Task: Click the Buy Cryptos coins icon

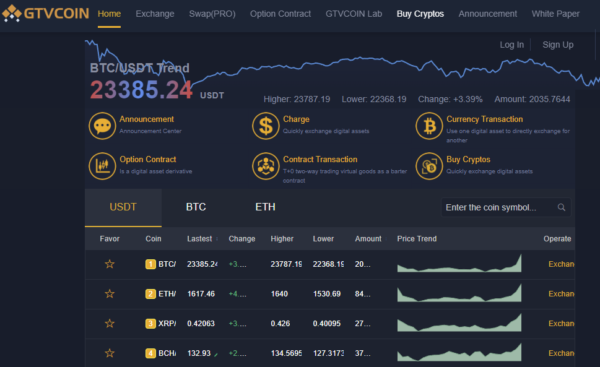Action: coord(429,166)
